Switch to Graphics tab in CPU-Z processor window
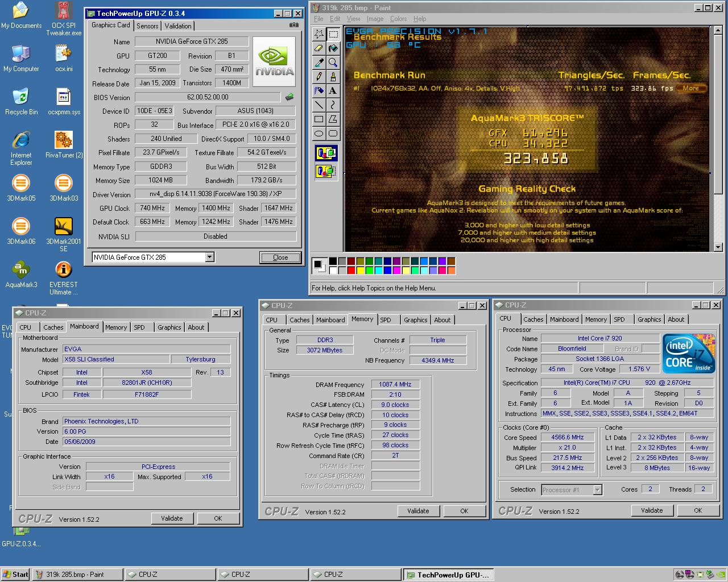 649,319
